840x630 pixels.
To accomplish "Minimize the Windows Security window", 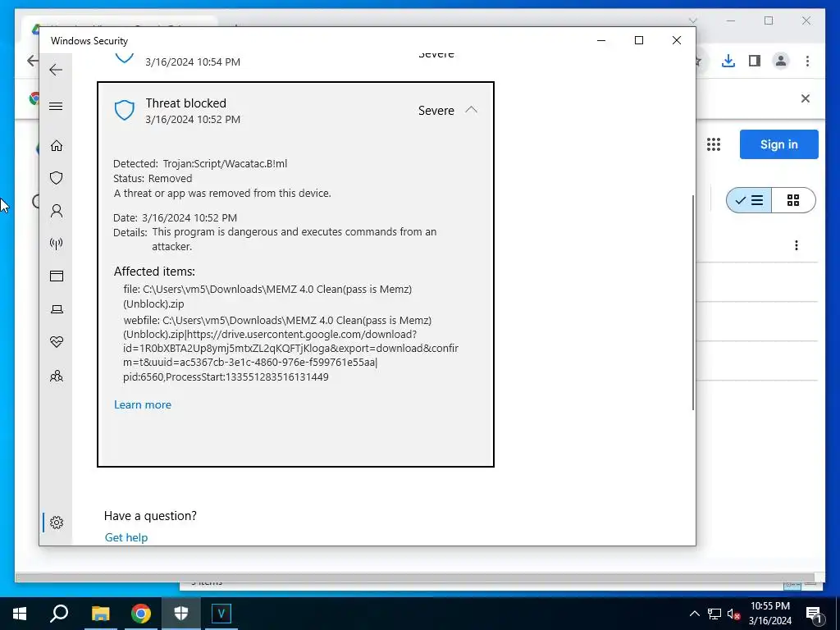I will pos(601,41).
